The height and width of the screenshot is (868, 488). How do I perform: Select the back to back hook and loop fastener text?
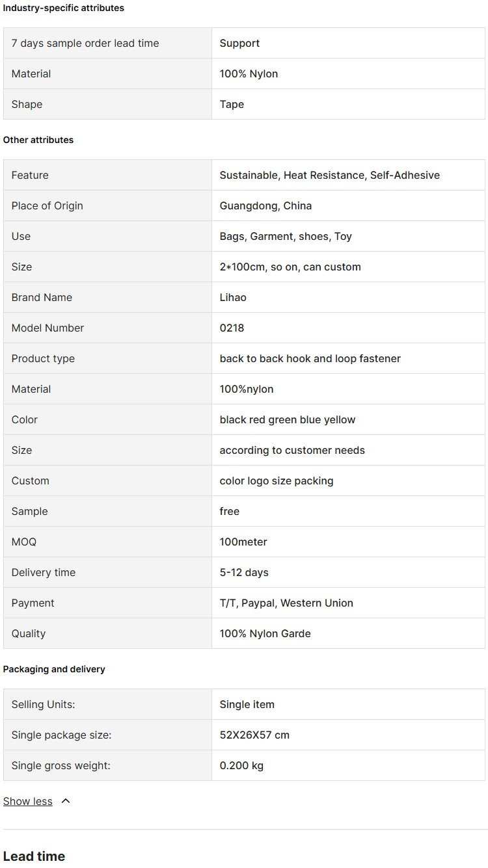pos(310,358)
